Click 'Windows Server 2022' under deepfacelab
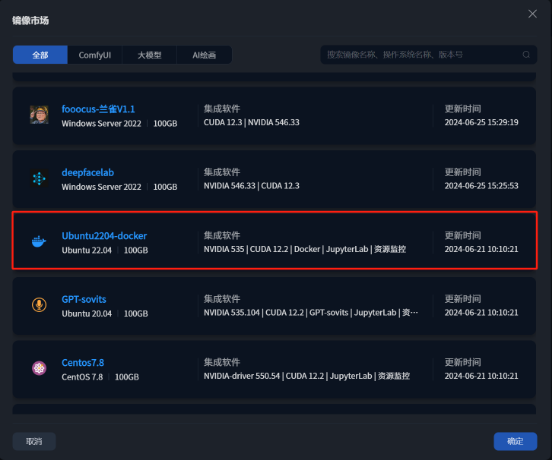Viewport: 552px width, 460px height. tap(101, 187)
